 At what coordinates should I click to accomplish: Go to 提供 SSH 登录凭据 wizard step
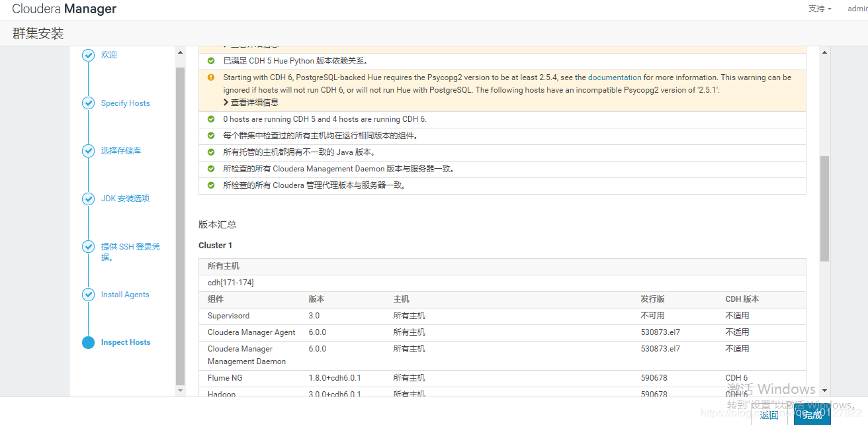tap(130, 252)
